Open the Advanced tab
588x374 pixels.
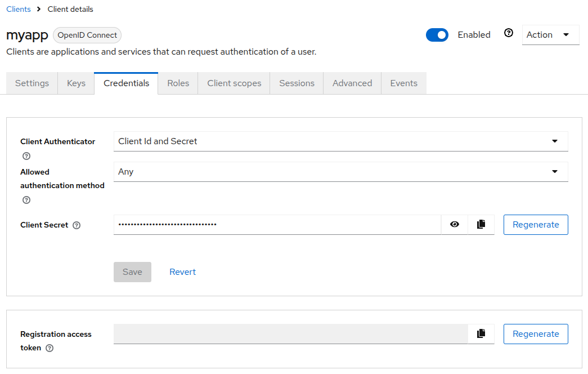[352, 83]
